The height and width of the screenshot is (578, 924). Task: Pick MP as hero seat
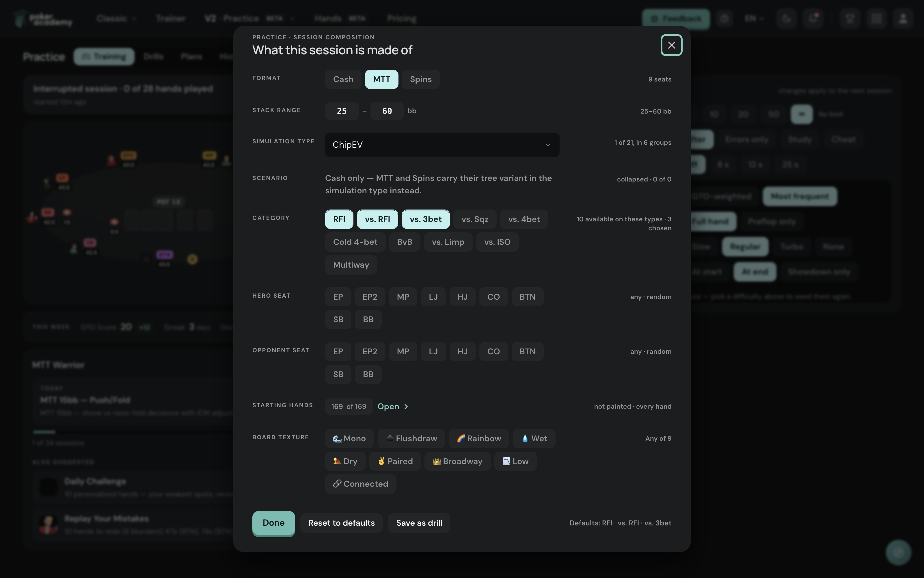pyautogui.click(x=403, y=297)
